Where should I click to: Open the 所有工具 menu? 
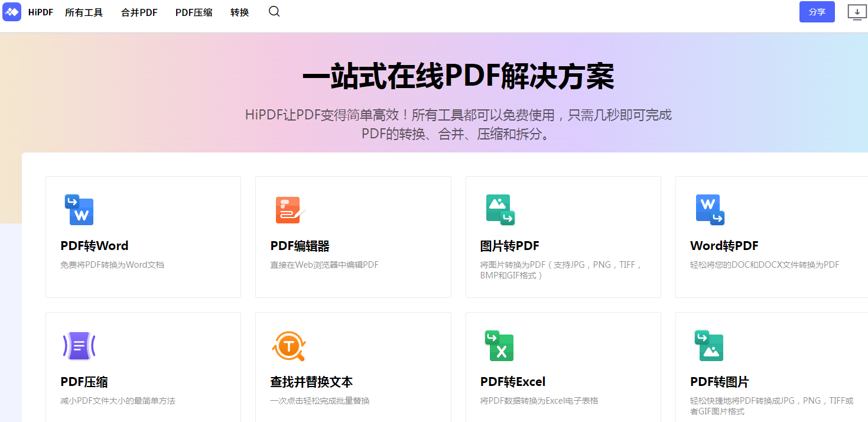coord(83,12)
